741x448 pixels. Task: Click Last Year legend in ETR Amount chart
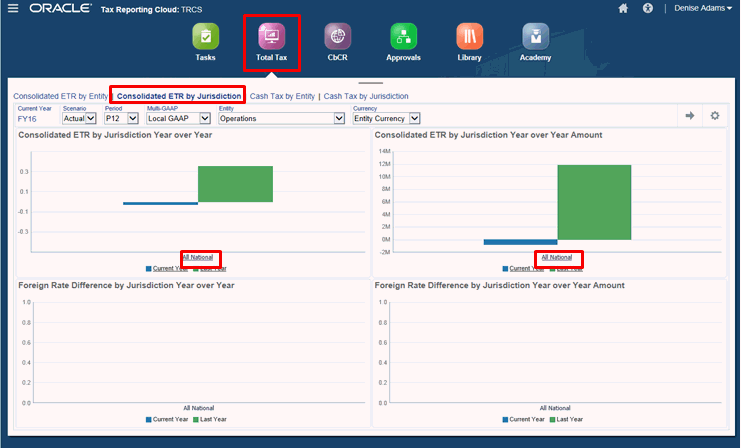click(x=566, y=268)
